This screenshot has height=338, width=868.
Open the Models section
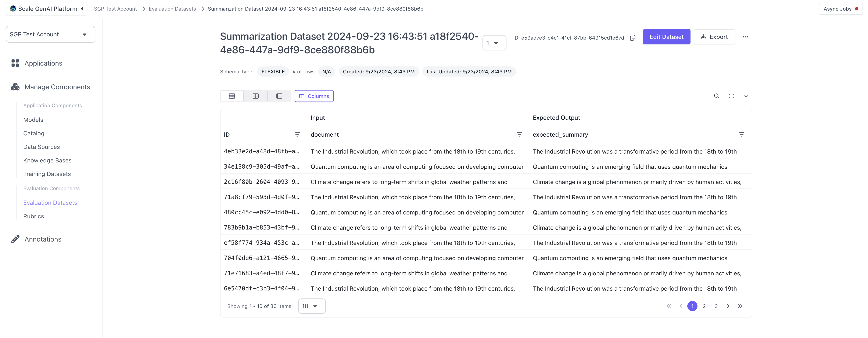coord(33,120)
